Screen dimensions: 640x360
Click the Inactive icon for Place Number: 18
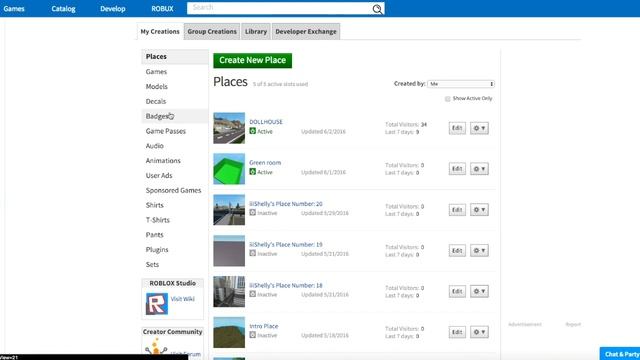click(253, 294)
